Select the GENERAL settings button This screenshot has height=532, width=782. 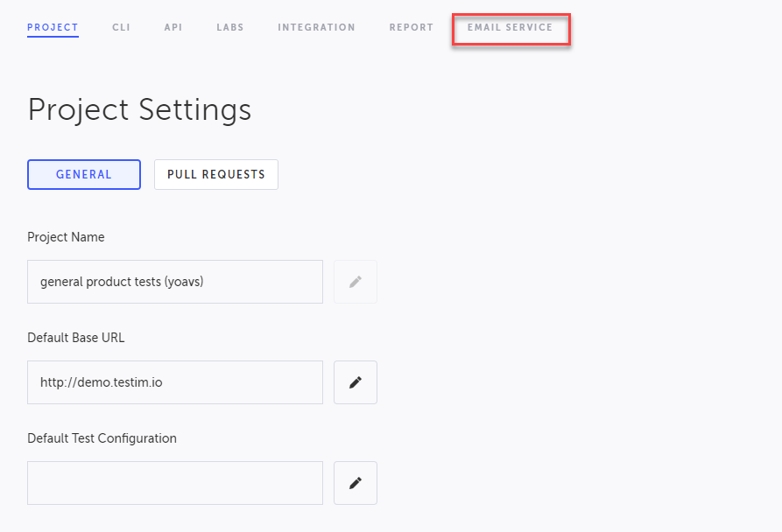pos(84,174)
